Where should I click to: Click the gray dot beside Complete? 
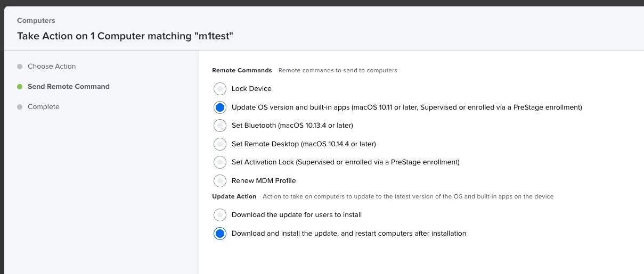(x=20, y=107)
